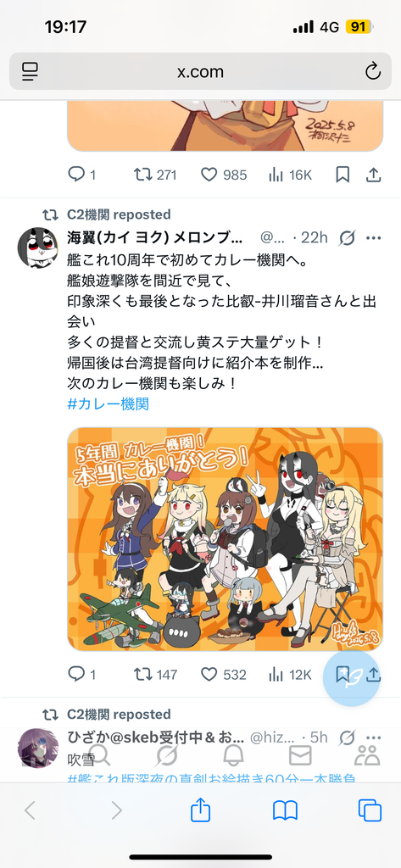Bookmark the post with 16K views
The width and height of the screenshot is (401, 868).
[x=343, y=175]
